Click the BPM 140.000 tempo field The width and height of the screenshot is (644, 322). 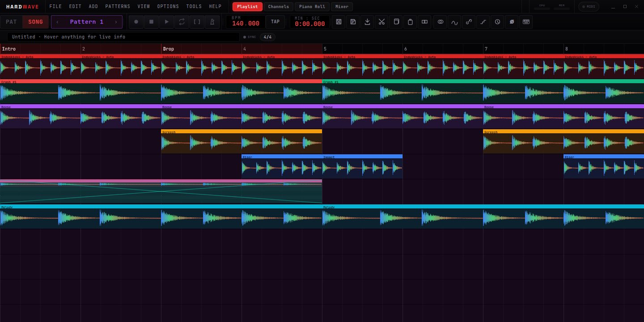tap(246, 22)
